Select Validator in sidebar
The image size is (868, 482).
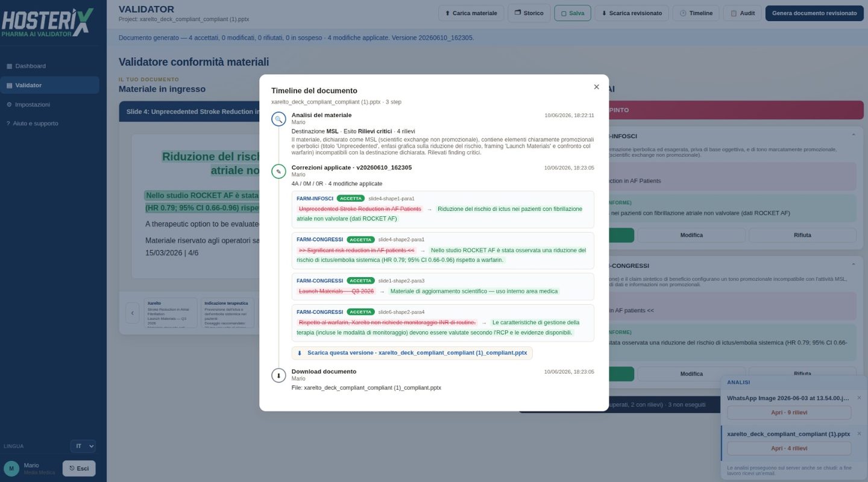(49, 85)
